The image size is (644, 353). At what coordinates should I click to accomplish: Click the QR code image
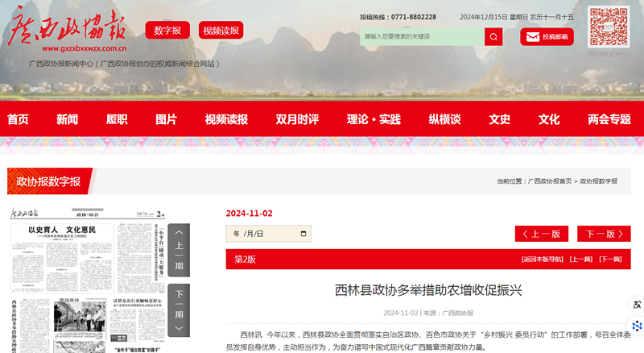point(609,27)
